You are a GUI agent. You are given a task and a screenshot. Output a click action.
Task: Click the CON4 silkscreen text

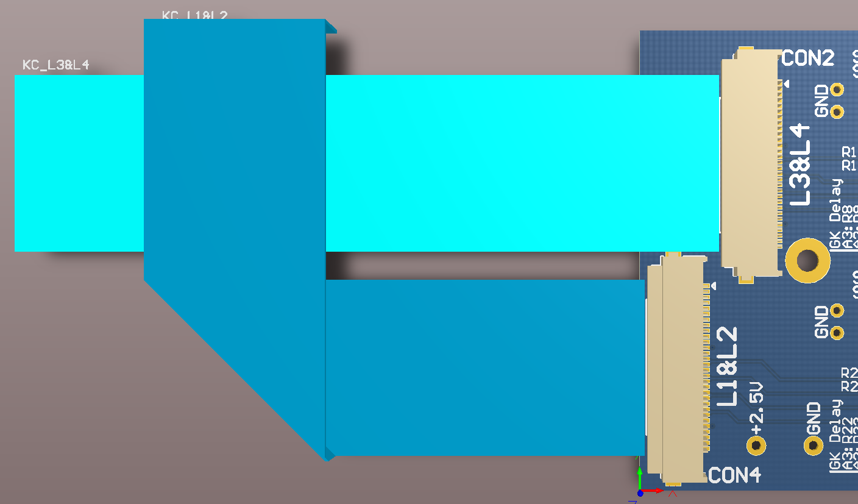click(x=735, y=475)
